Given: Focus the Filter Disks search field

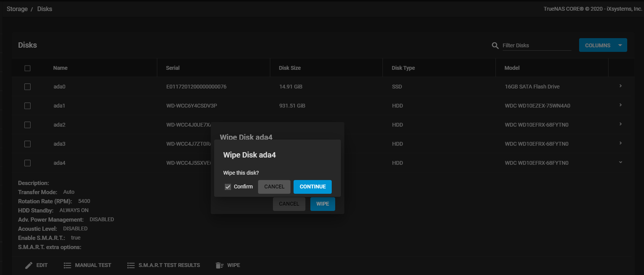Looking at the screenshot, I should click(536, 45).
